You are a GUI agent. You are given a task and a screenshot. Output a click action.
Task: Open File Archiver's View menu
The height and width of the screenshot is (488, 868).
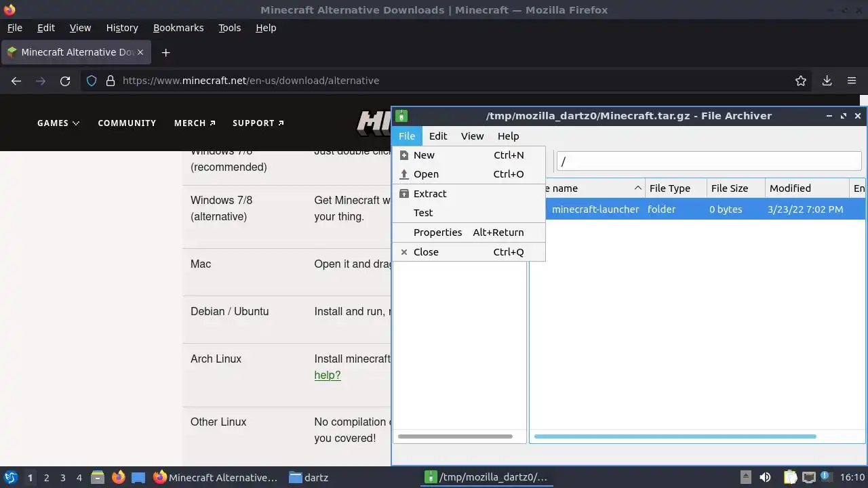(x=473, y=136)
